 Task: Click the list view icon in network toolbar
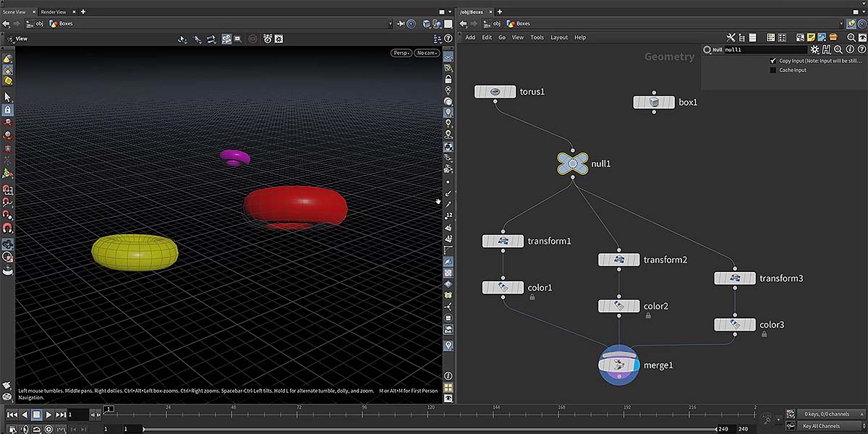click(754, 38)
